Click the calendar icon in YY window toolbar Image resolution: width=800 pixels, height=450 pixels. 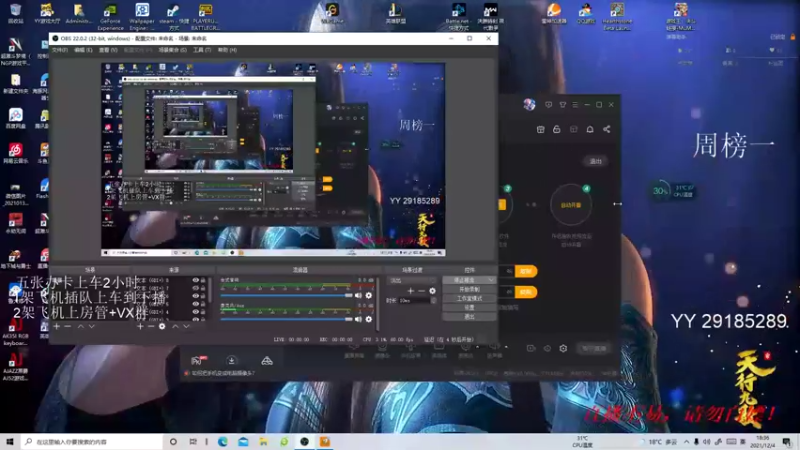pyautogui.click(x=540, y=129)
